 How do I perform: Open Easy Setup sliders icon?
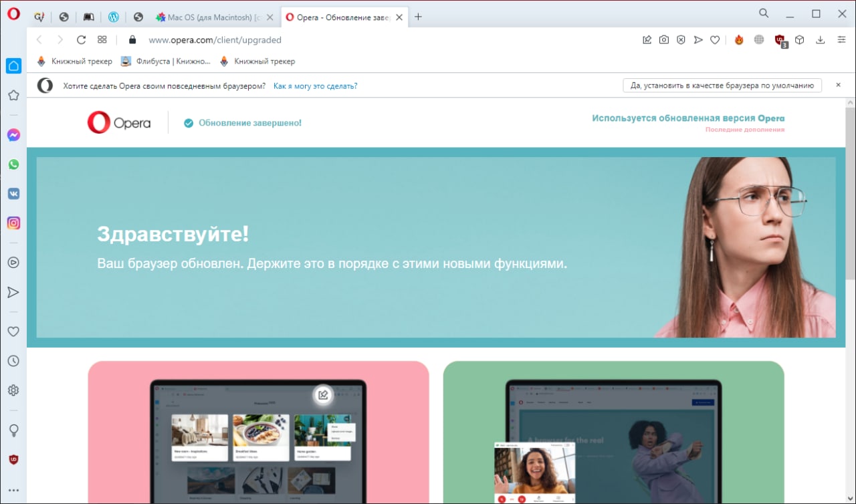coord(841,40)
